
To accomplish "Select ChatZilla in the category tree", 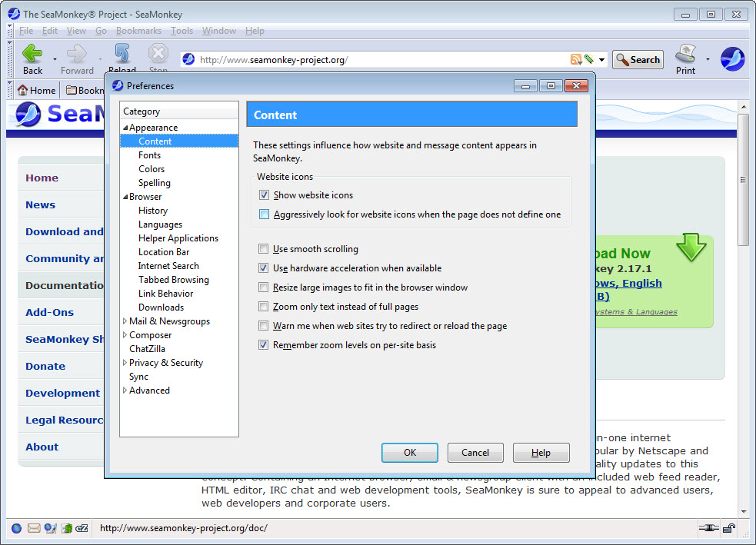I will point(147,349).
